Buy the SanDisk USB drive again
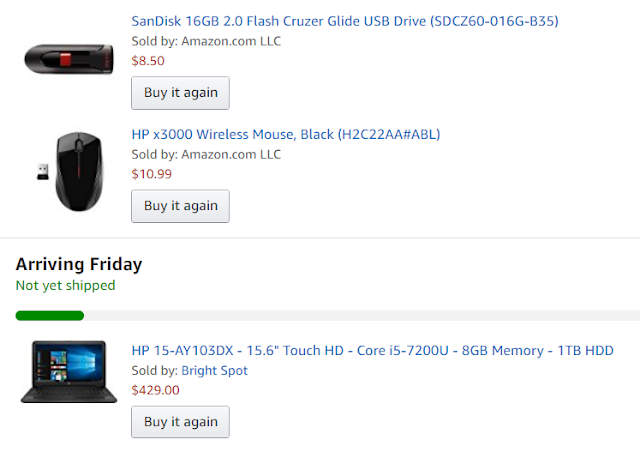This screenshot has height=452, width=640. (180, 93)
